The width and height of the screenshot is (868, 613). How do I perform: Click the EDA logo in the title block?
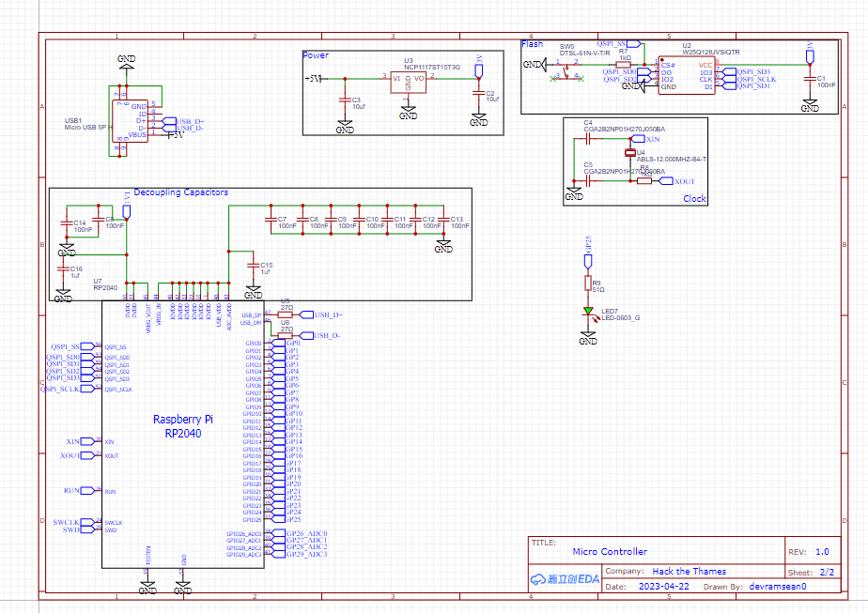point(565,579)
